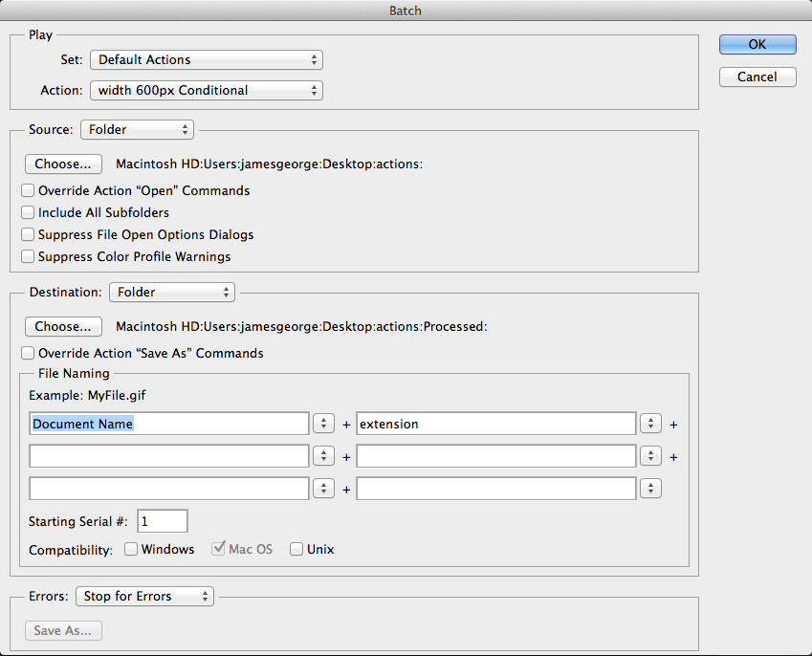The width and height of the screenshot is (812, 656).
Task: Click the stepper arrows beside extension field
Action: [x=651, y=424]
